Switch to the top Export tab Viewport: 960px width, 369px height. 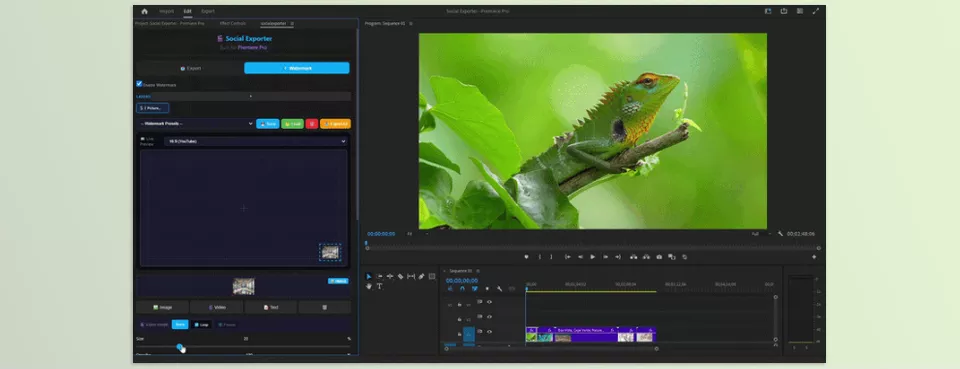point(208,11)
